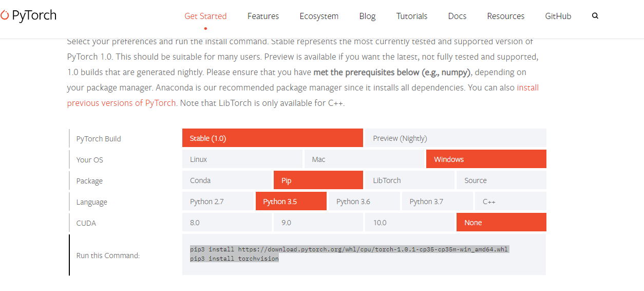Click the Run this Command label

click(108, 256)
